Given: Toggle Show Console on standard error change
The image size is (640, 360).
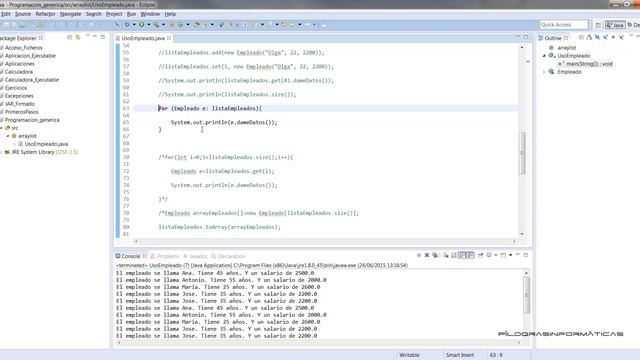Looking at the screenshot, I should 470,255.
